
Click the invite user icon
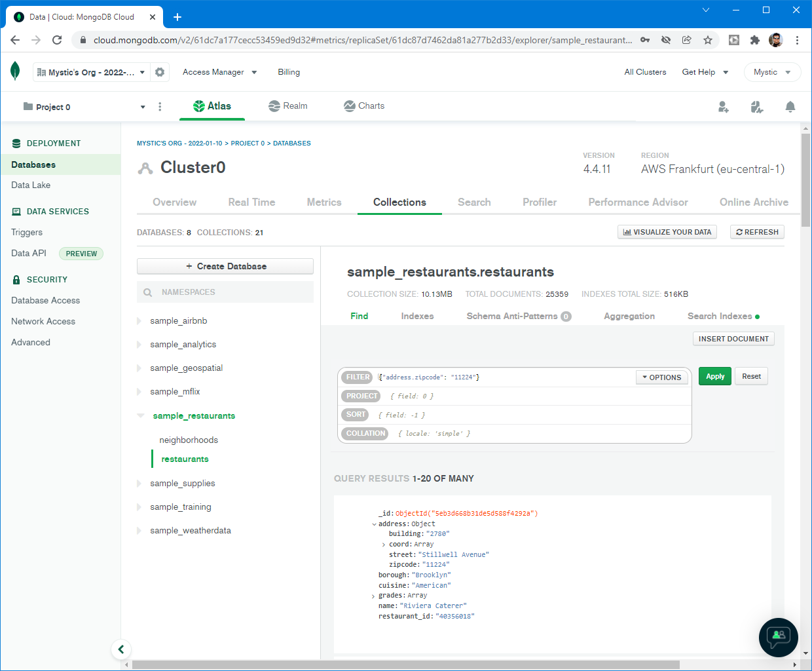click(724, 107)
